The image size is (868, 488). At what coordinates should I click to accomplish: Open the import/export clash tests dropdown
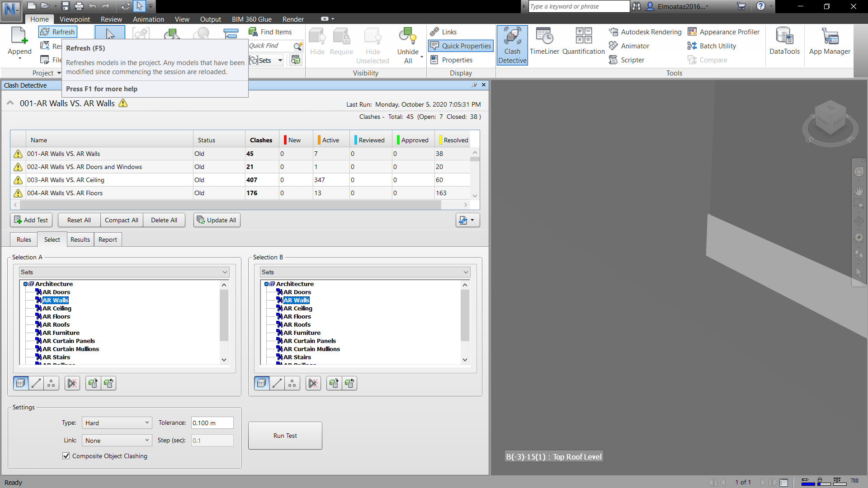[x=467, y=220]
